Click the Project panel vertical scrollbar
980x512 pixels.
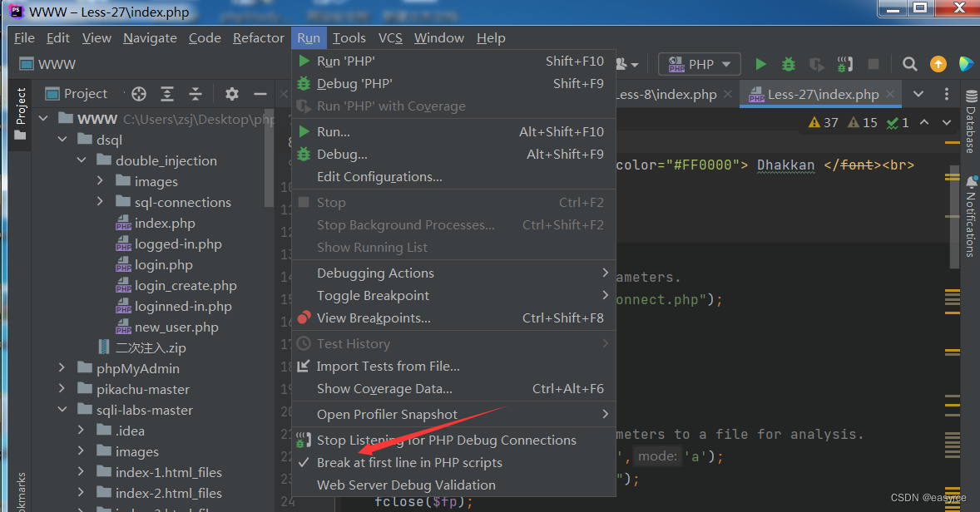[269, 160]
